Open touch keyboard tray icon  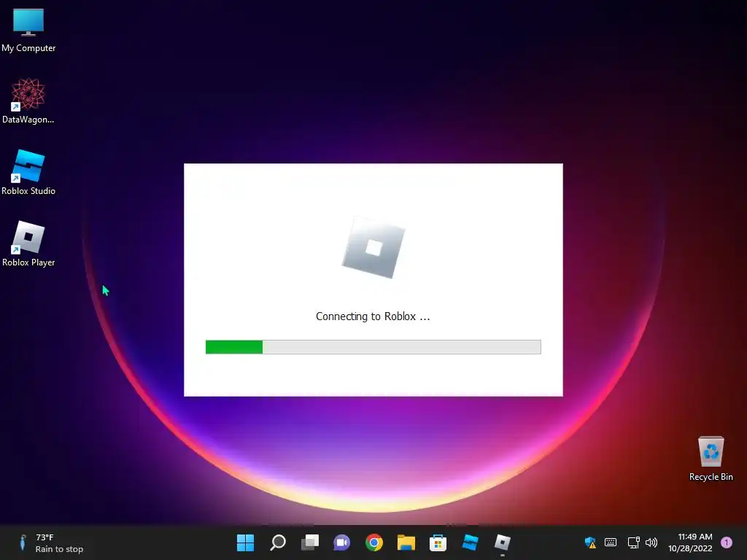click(x=611, y=542)
